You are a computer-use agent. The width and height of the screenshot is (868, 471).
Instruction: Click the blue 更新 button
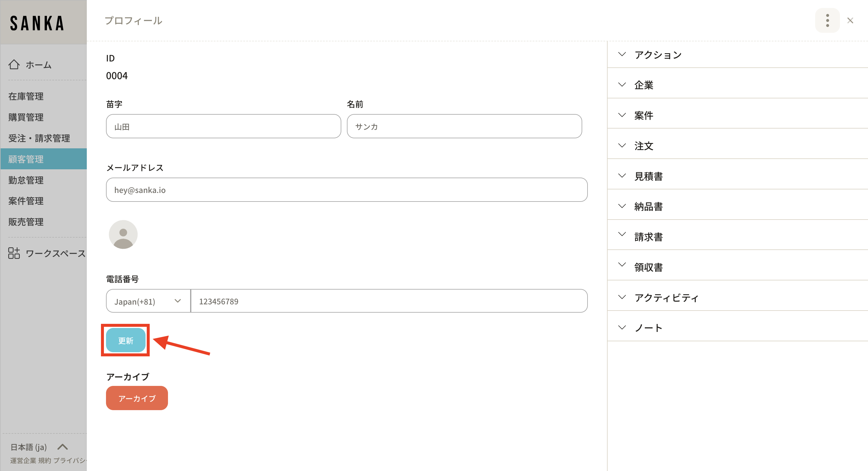pos(125,340)
